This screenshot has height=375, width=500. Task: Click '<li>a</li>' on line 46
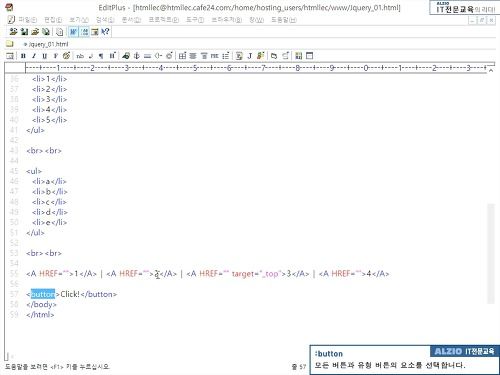click(49, 181)
